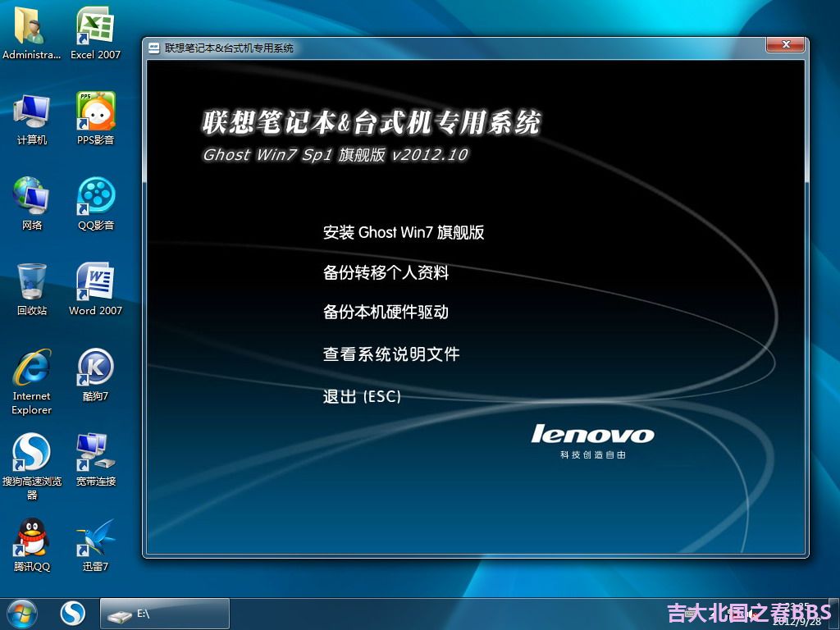Click Sogou browser icon in taskbar

[72, 614]
